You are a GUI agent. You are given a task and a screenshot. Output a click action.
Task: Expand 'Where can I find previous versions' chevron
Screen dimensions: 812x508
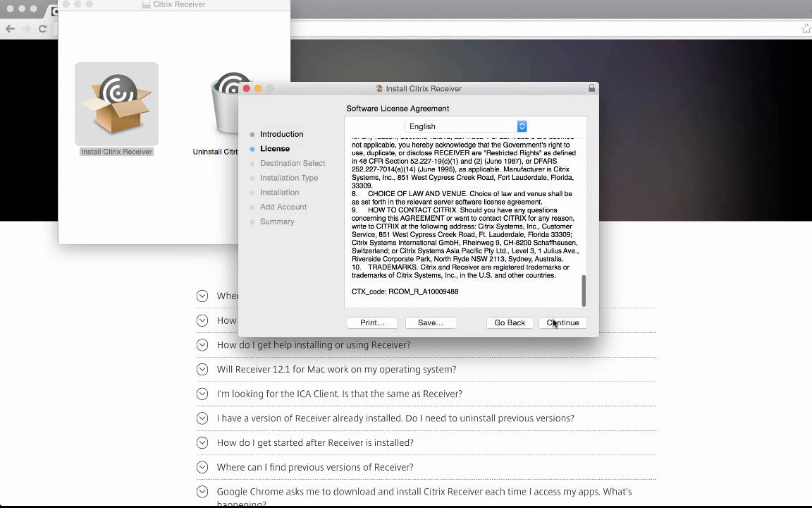click(x=202, y=467)
